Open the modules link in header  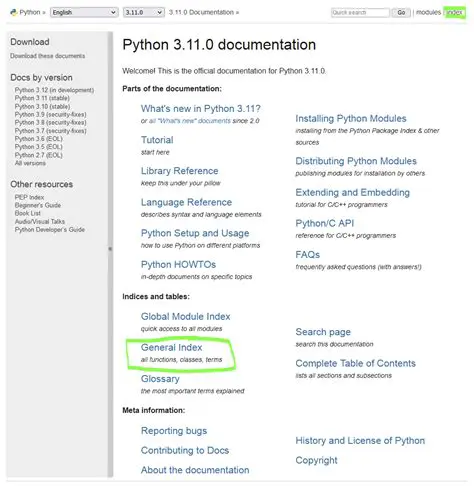point(428,12)
